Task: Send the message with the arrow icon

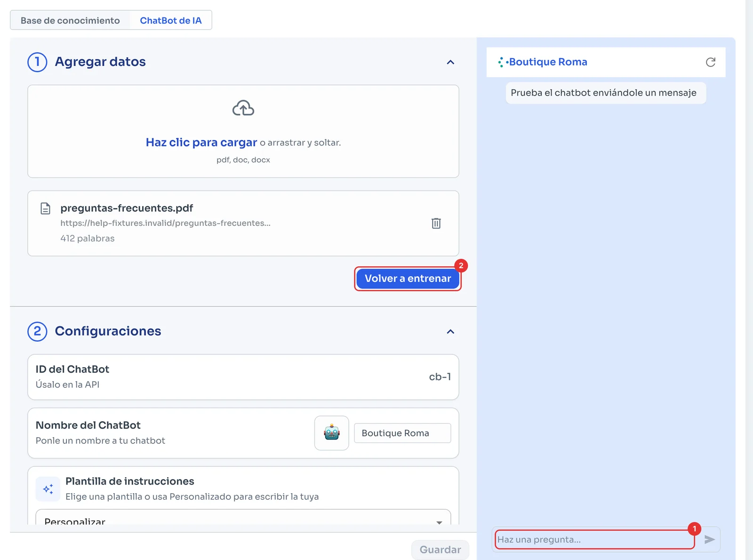Action: point(709,539)
